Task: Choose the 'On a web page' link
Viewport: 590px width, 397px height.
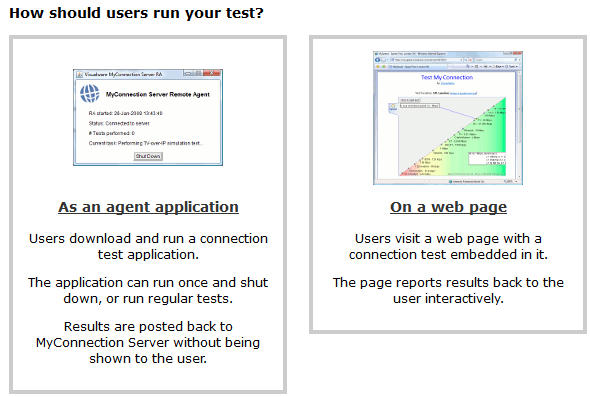Action: click(x=448, y=207)
